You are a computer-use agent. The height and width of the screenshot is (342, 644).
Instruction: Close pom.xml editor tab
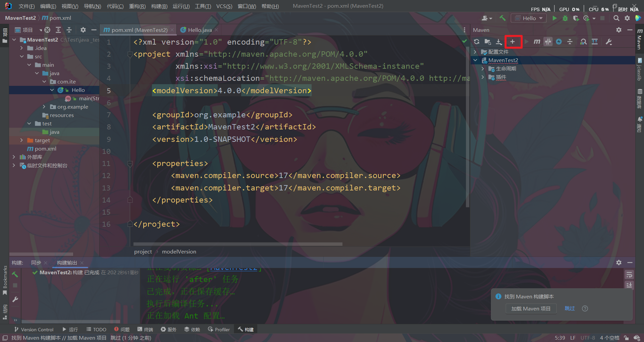[x=172, y=30]
